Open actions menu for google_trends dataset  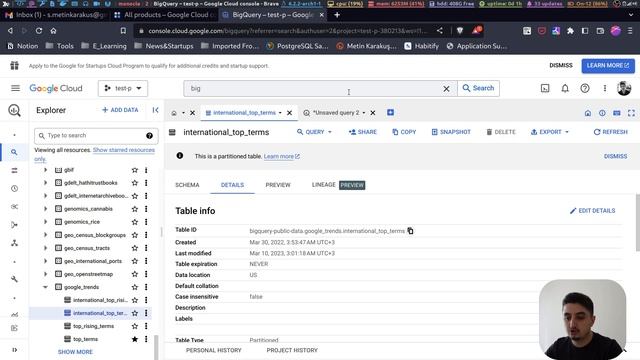[x=146, y=287]
